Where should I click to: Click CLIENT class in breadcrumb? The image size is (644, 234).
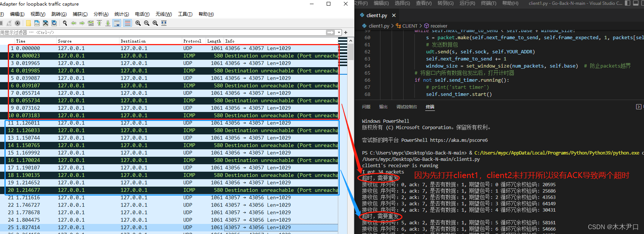pos(407,26)
